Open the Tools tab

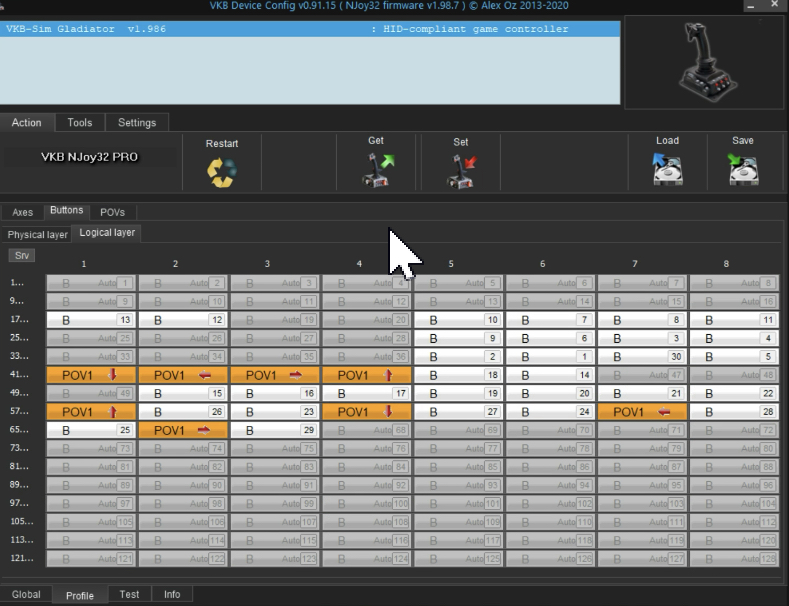(x=80, y=123)
